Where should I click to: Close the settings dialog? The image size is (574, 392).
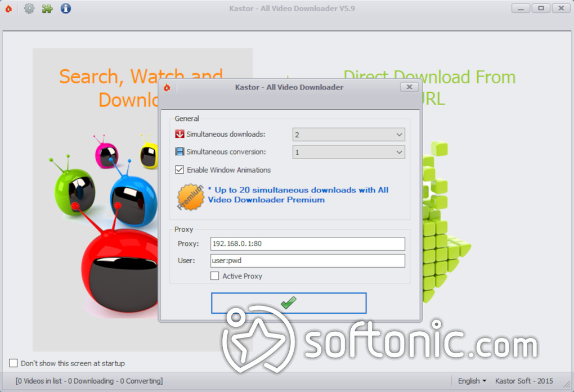tap(409, 87)
